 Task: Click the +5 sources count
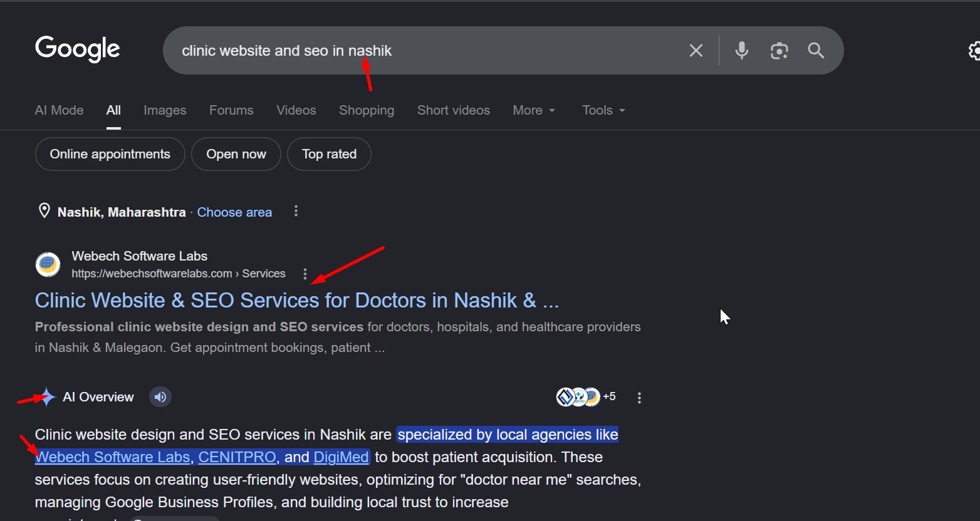point(609,396)
